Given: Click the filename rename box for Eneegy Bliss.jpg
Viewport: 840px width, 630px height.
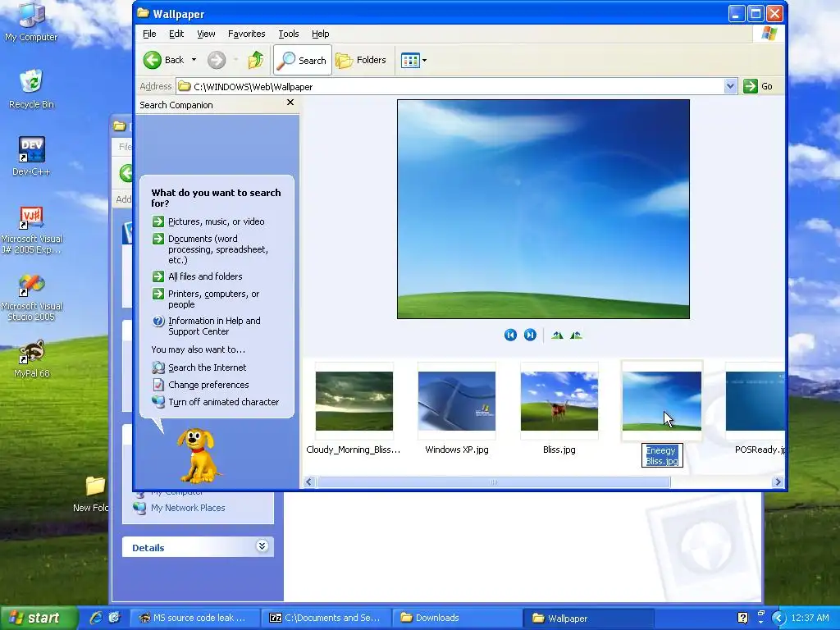Looking at the screenshot, I should 662,455.
